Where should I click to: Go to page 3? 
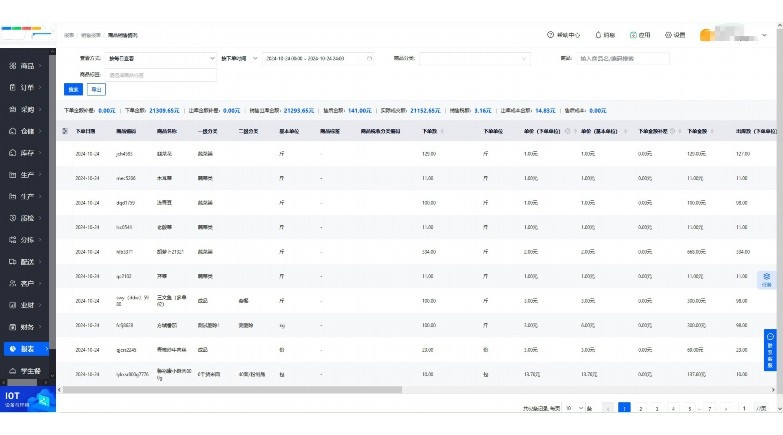coord(657,409)
